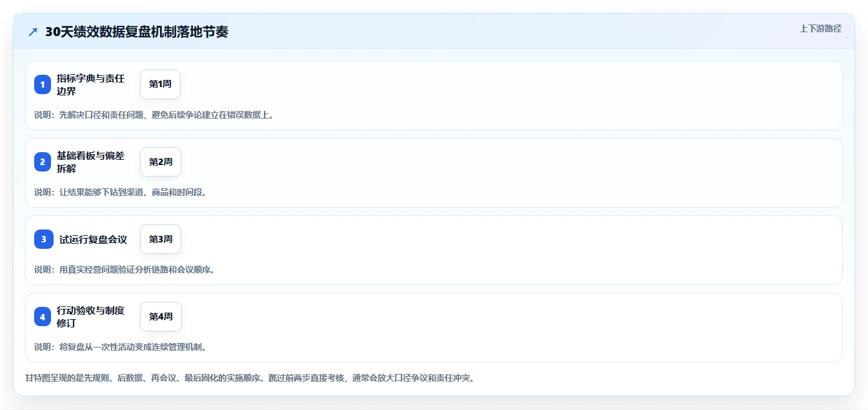
Task: Click the description 用真实经营问题验证分析链路
Action: click(125, 269)
